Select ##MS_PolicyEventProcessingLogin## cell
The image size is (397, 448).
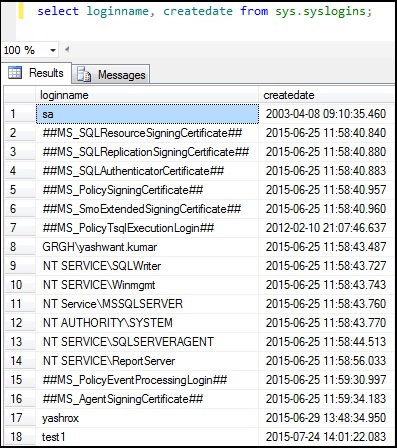coord(147,380)
